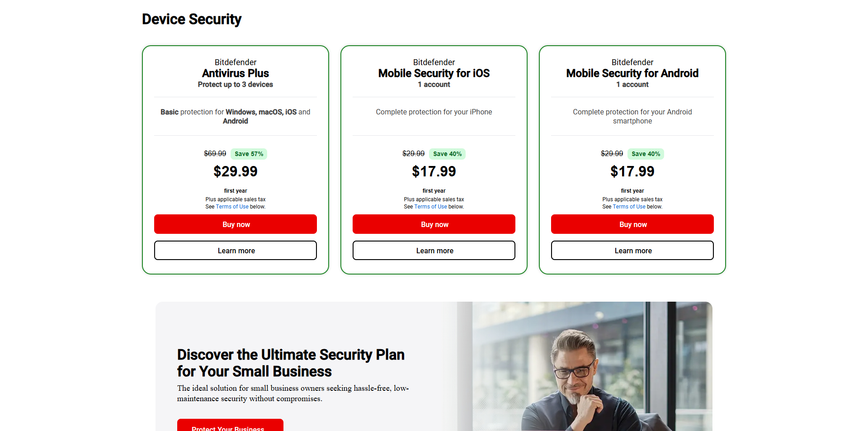Click Learn more for iOS Mobile Security
Image resolution: width=868 pixels, height=431 pixels.
(x=434, y=250)
